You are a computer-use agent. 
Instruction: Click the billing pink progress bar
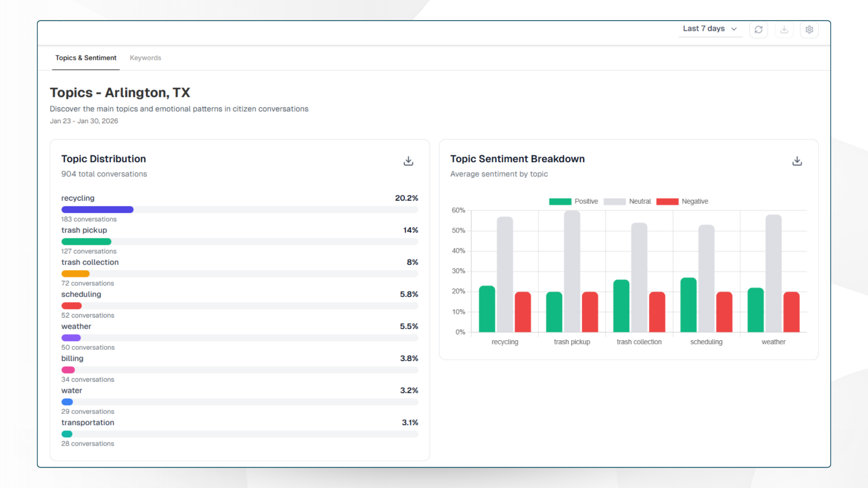(x=68, y=370)
